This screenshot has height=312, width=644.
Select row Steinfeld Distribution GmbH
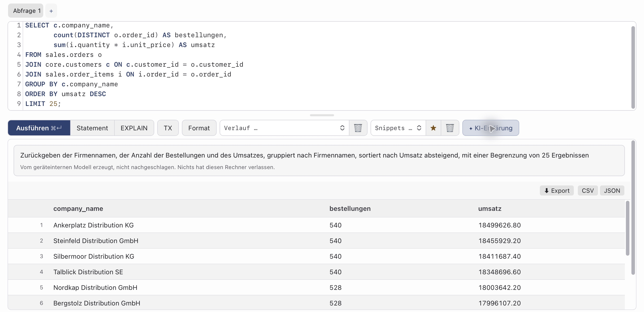pos(316,241)
